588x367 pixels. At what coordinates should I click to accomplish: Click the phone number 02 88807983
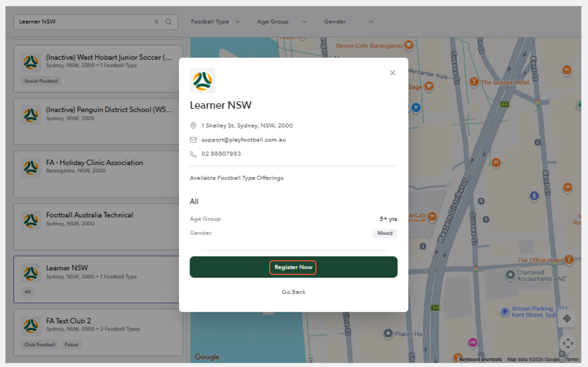coord(221,153)
